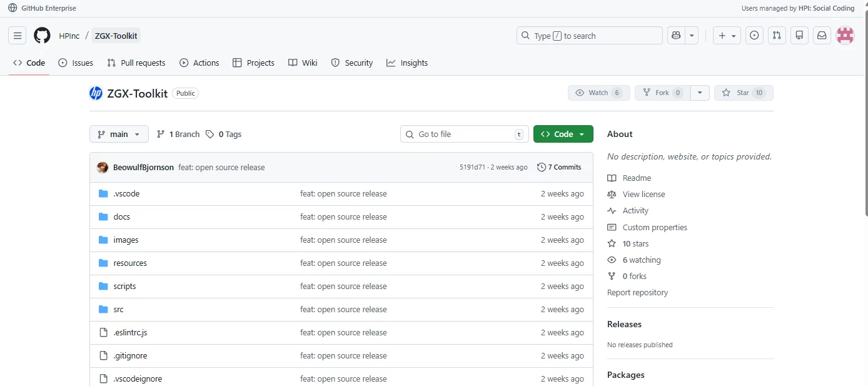This screenshot has height=386, width=868.
Task: Click the Fork button
Action: (x=662, y=93)
